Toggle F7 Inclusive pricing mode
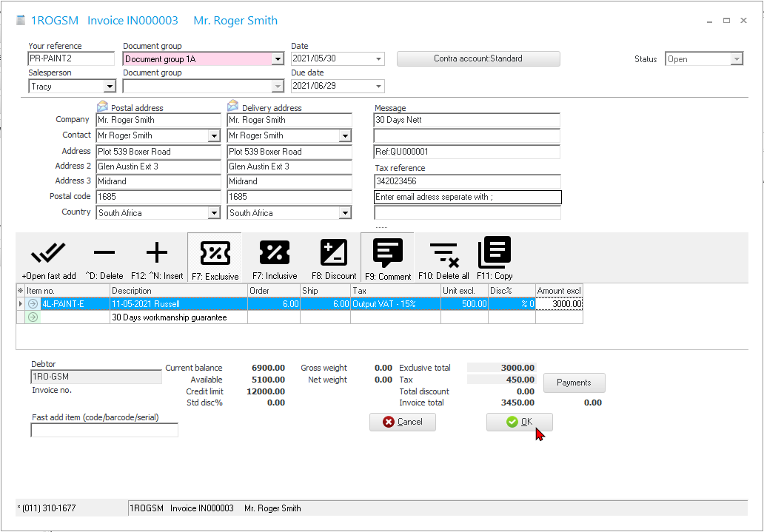The width and height of the screenshot is (764, 532). click(x=274, y=254)
